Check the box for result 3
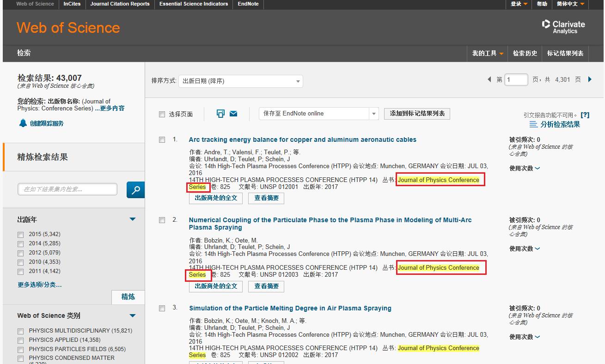605x364 pixels. [162, 308]
